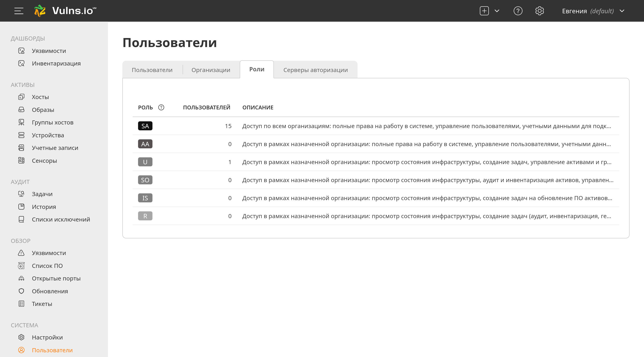
Task: Go to Сенсоры in the sidebar
Action: click(44, 161)
